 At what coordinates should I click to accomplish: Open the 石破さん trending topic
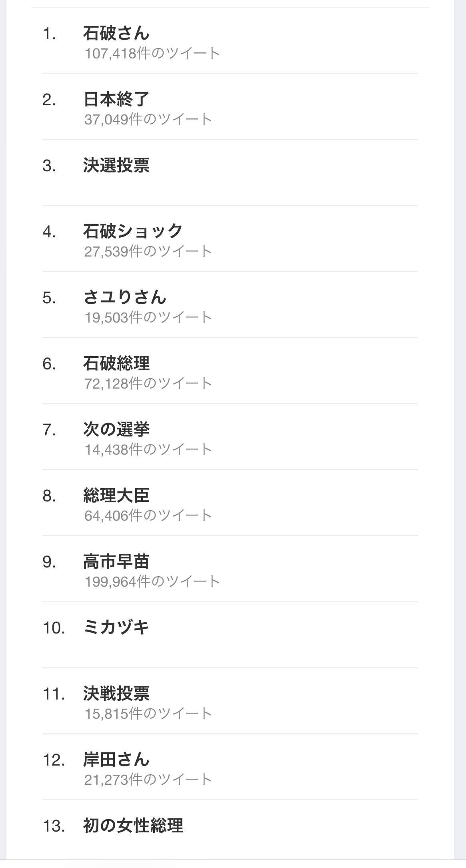point(116,33)
